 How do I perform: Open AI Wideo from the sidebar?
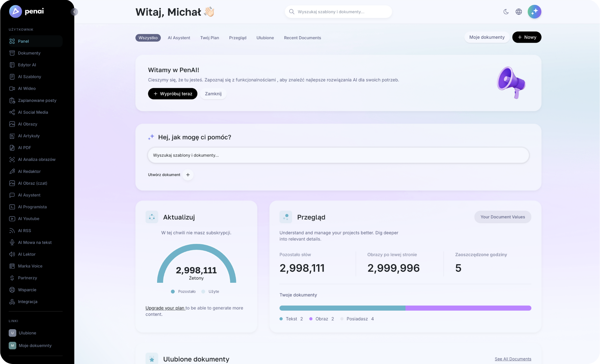[x=27, y=88]
